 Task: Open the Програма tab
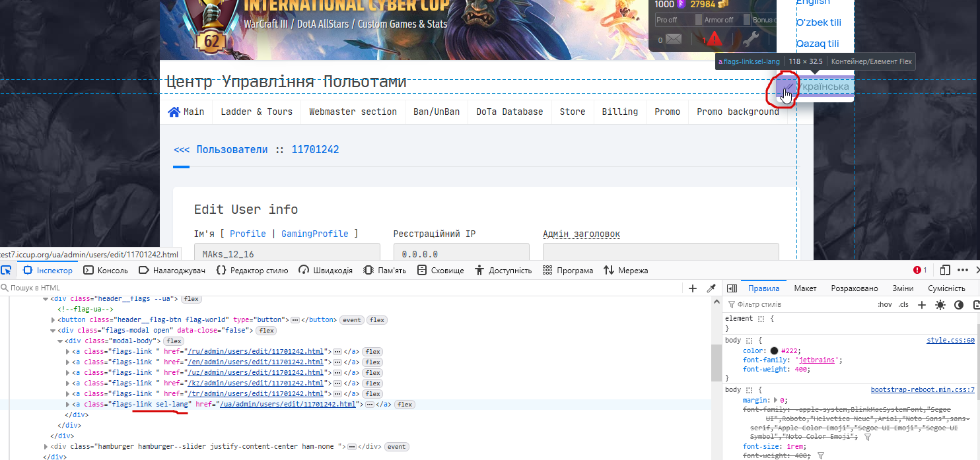568,270
